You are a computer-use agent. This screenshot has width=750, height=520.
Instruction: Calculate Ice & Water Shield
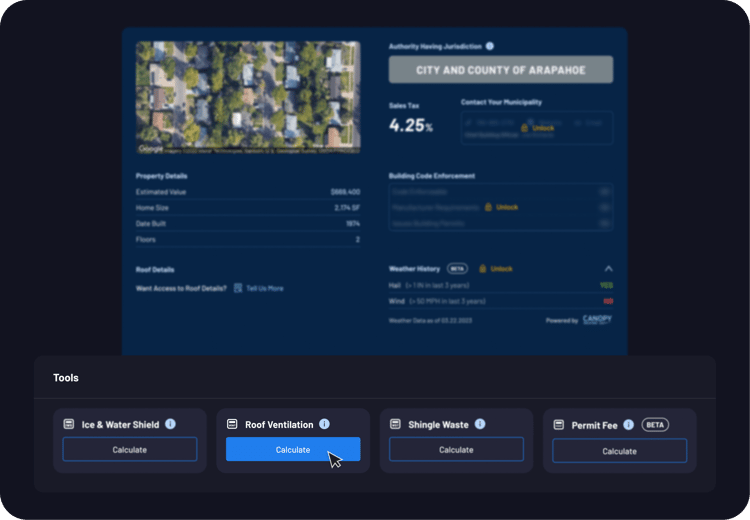[129, 450]
